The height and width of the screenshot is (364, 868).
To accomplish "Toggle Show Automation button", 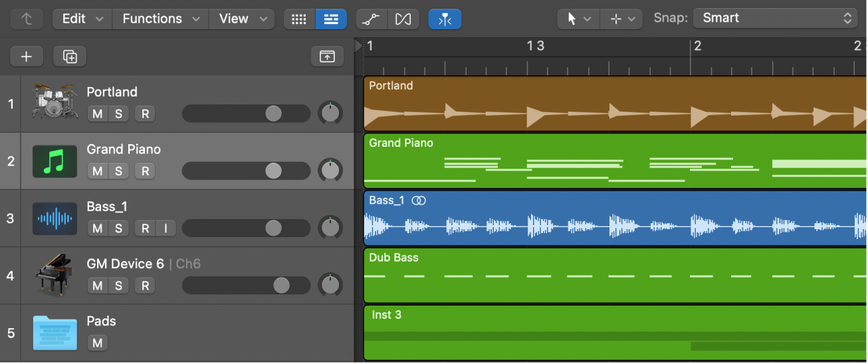I will click(372, 19).
